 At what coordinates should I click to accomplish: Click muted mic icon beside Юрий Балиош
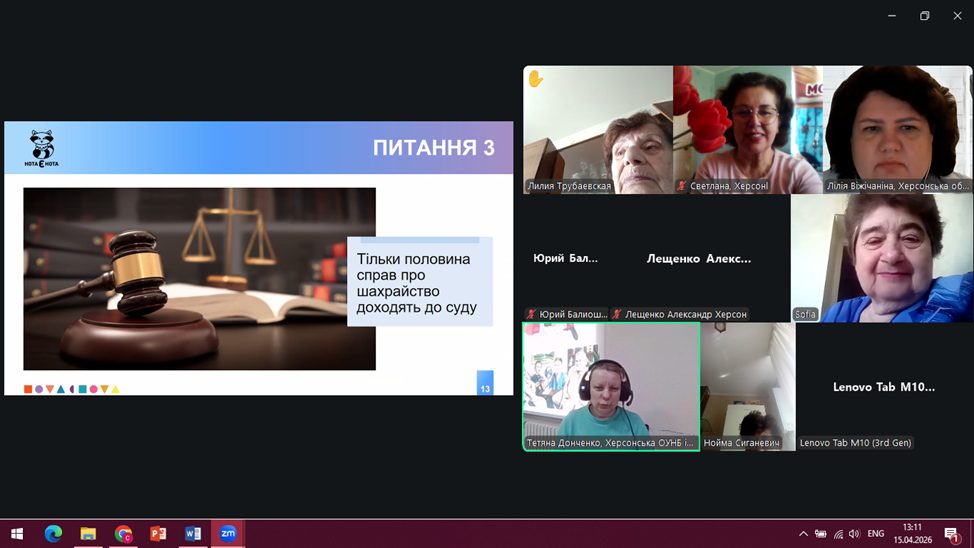click(x=532, y=314)
